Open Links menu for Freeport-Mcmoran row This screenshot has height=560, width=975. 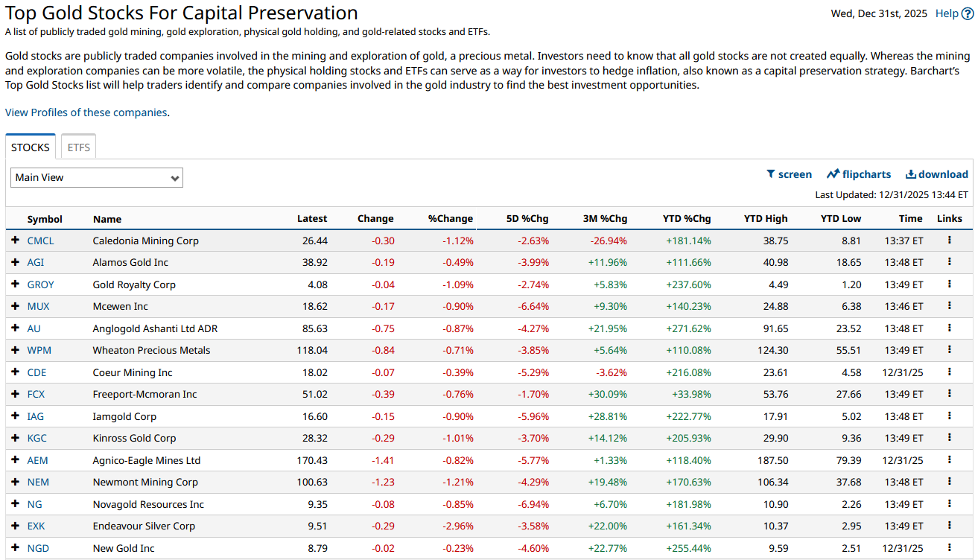tap(950, 394)
